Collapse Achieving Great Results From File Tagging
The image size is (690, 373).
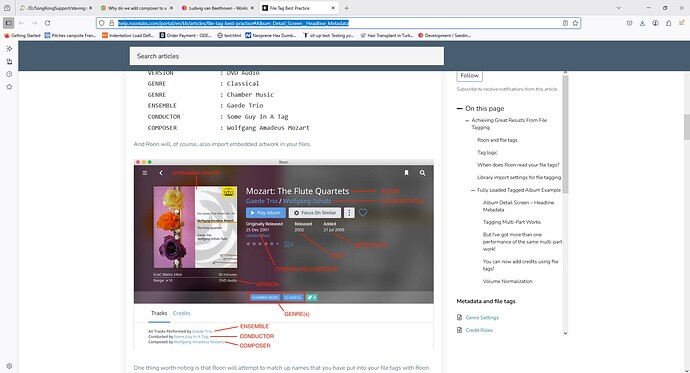click(x=467, y=120)
